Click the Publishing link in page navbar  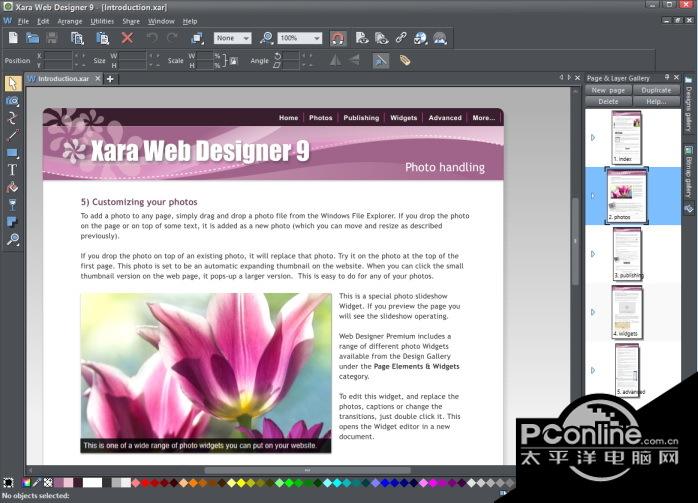(x=361, y=118)
